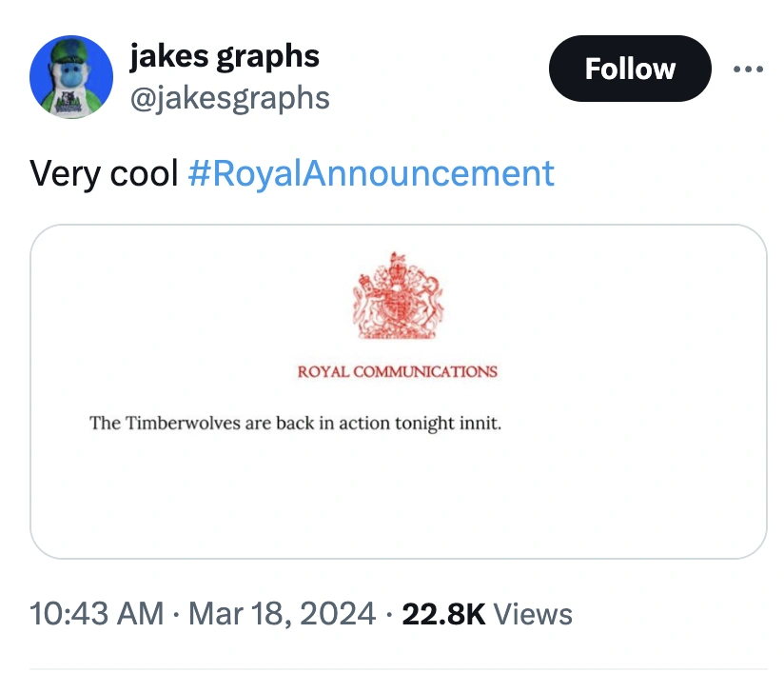This screenshot has height=673, width=784.
Task: Follow the jakes graphs account
Action: point(630,69)
